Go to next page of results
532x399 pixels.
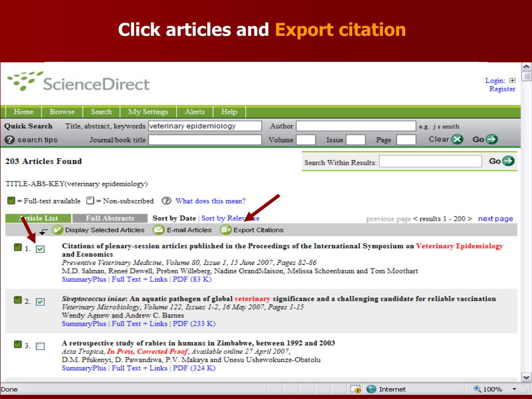point(495,219)
